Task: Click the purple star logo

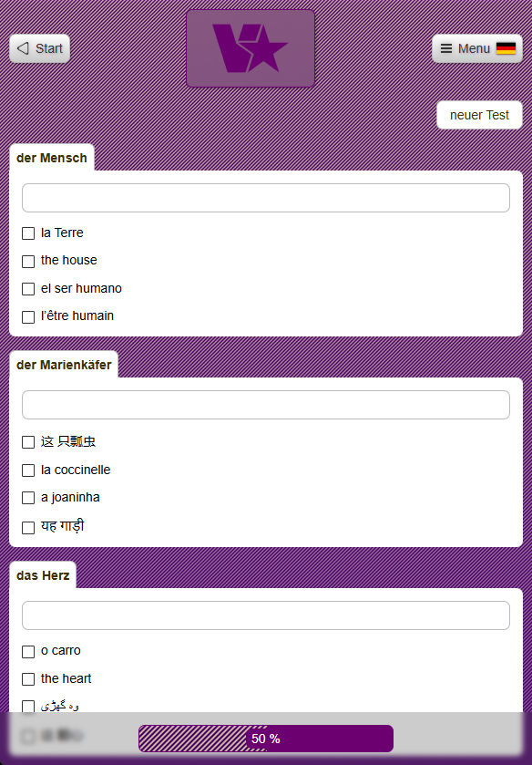Action: (251, 48)
